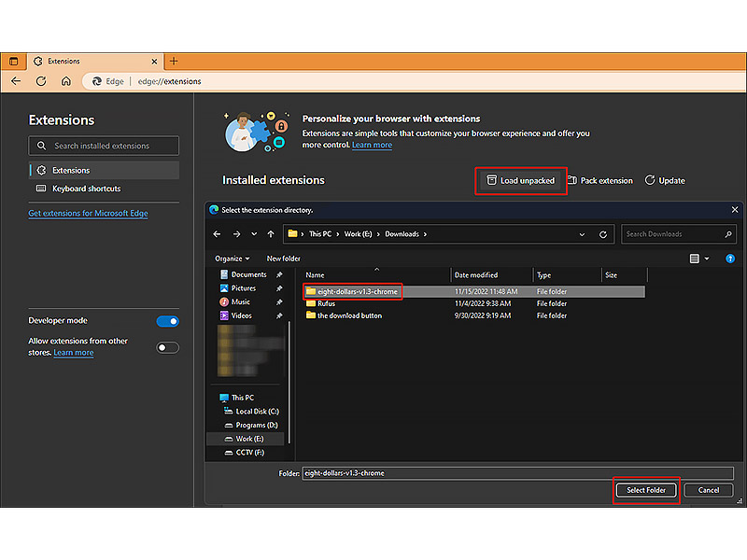
Task: Refresh the Edge extensions page
Action: tap(41, 81)
